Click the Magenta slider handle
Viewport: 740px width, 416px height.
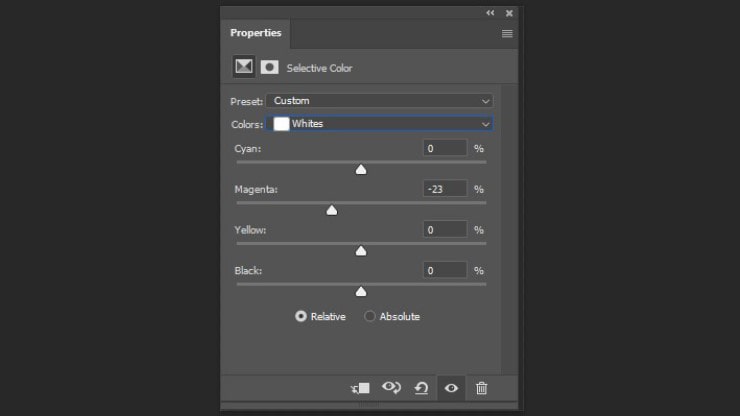coord(332,210)
